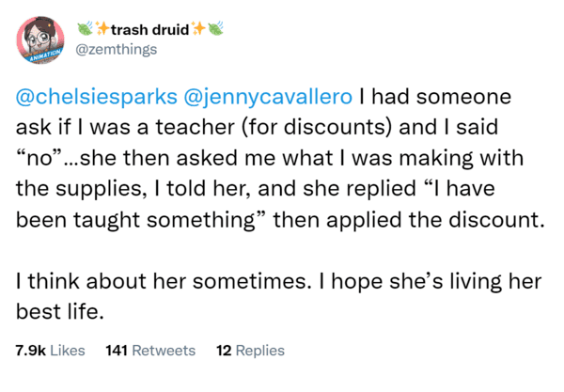Screen dimensions: 564x392
Task: Open the trash druid display name
Action: click(150, 29)
